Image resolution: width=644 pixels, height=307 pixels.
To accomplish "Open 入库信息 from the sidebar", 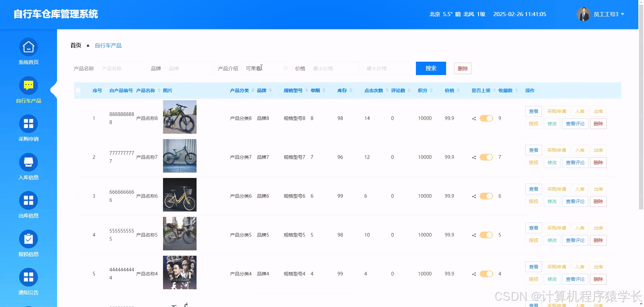I will coord(29,167).
